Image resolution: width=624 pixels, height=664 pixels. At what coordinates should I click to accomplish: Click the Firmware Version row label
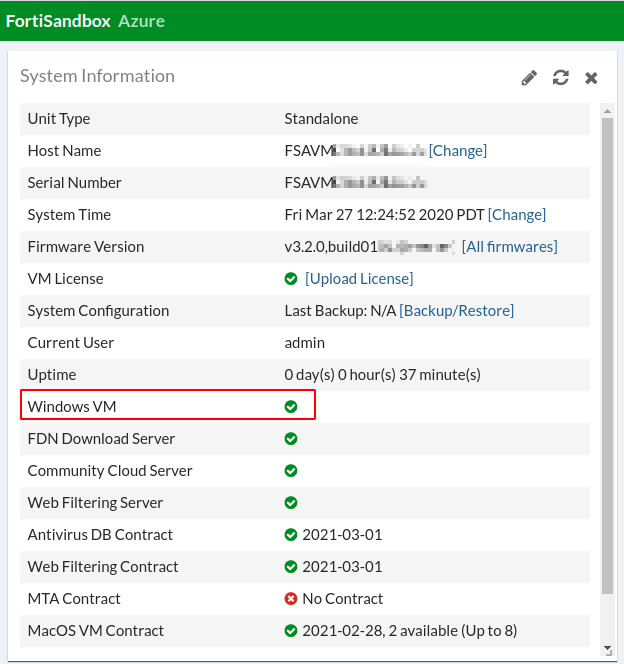[x=86, y=246]
